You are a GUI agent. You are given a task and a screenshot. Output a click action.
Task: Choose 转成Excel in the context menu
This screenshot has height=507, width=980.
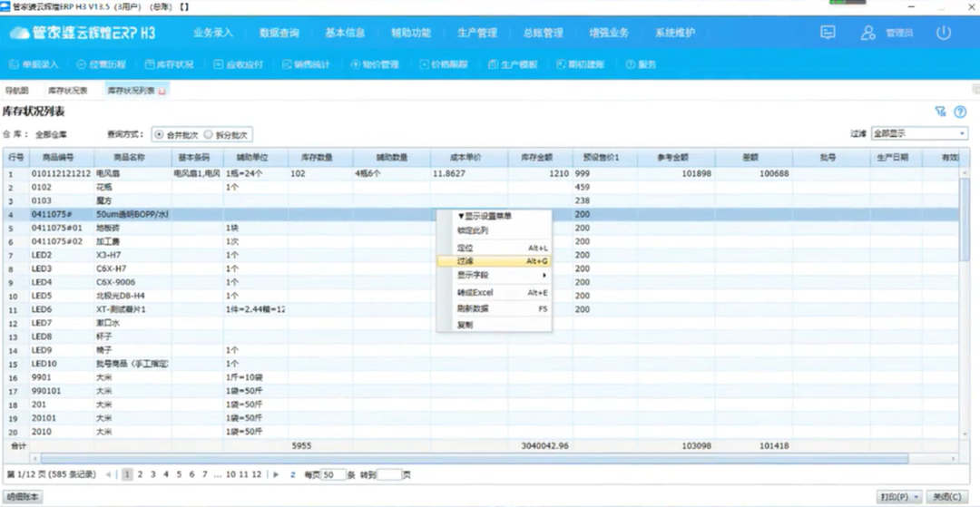click(495, 292)
